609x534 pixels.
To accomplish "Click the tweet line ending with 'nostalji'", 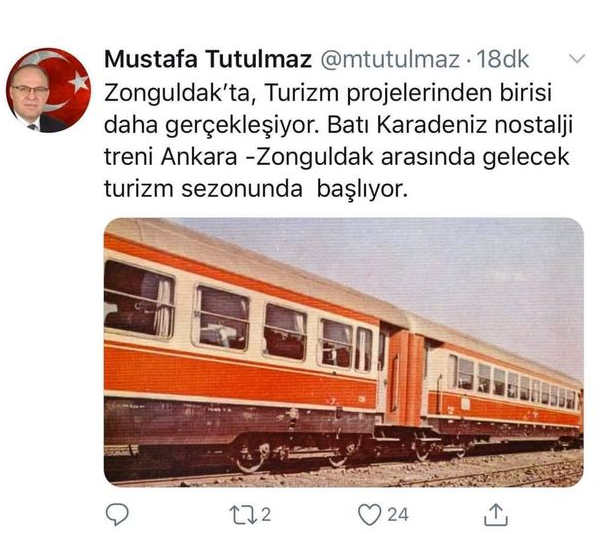I will click(338, 125).
